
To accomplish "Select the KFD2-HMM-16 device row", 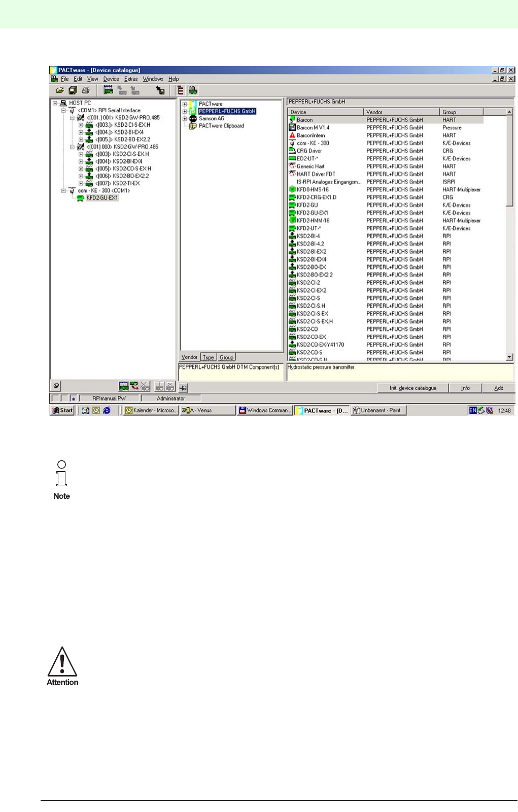I will coord(386,221).
